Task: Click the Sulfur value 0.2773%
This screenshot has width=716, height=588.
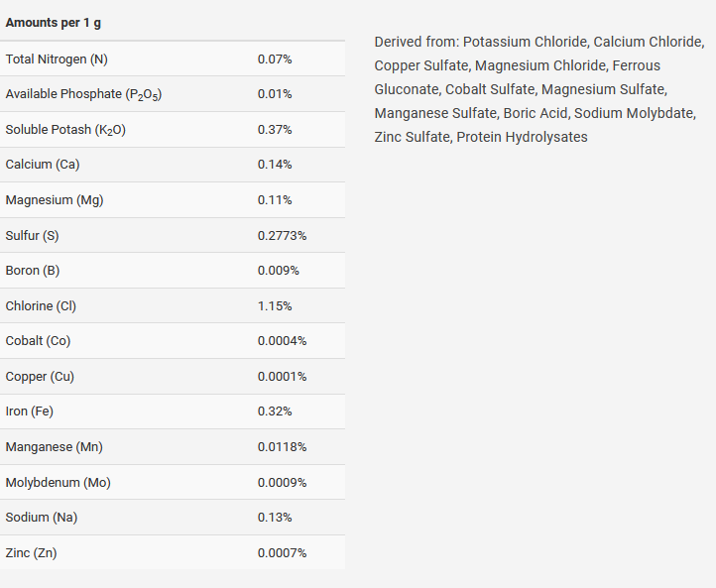Action: pyautogui.click(x=282, y=236)
